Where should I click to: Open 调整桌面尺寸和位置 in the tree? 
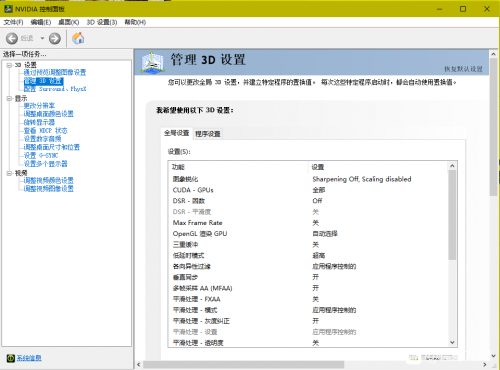pyautogui.click(x=52, y=147)
